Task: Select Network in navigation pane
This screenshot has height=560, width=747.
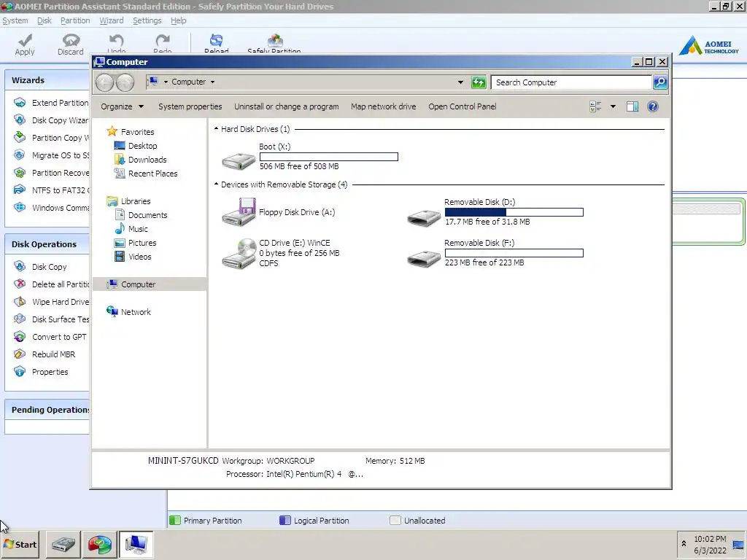Action: [128, 312]
